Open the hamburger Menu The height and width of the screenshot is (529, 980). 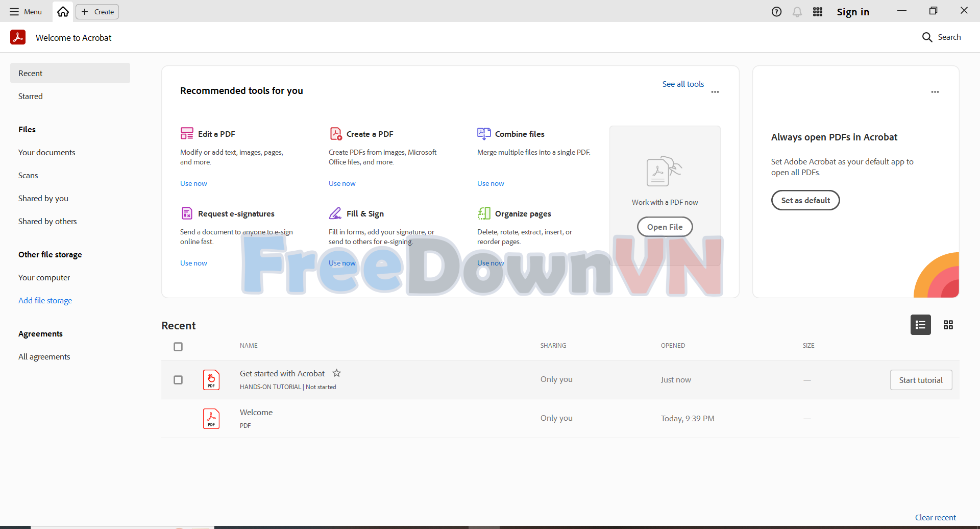click(26, 12)
